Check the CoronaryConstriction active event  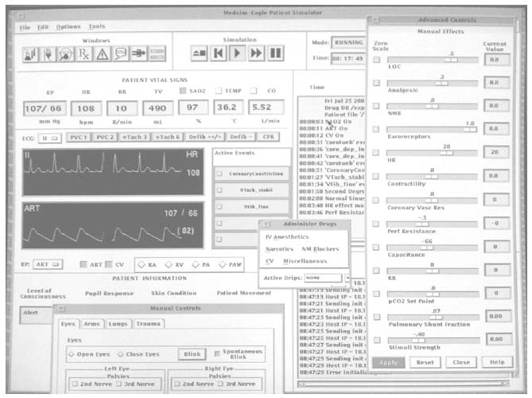[219, 174]
